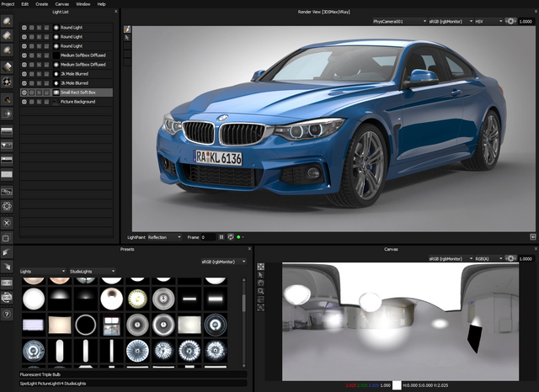539x392 pixels.
Task: Toggle visibility eye of Small Rect Soft Box
Action: click(24, 93)
